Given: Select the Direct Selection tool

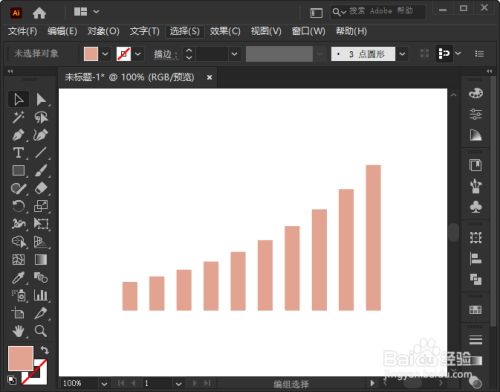Looking at the screenshot, I should pos(41,99).
